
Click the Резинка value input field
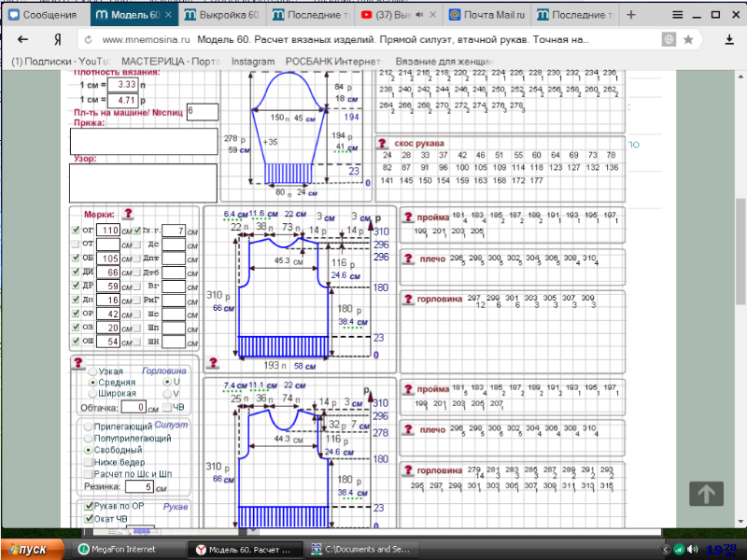pos(138,486)
